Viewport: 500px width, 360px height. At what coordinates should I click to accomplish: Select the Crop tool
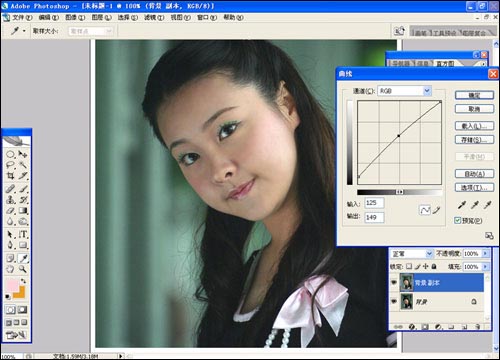11,175
